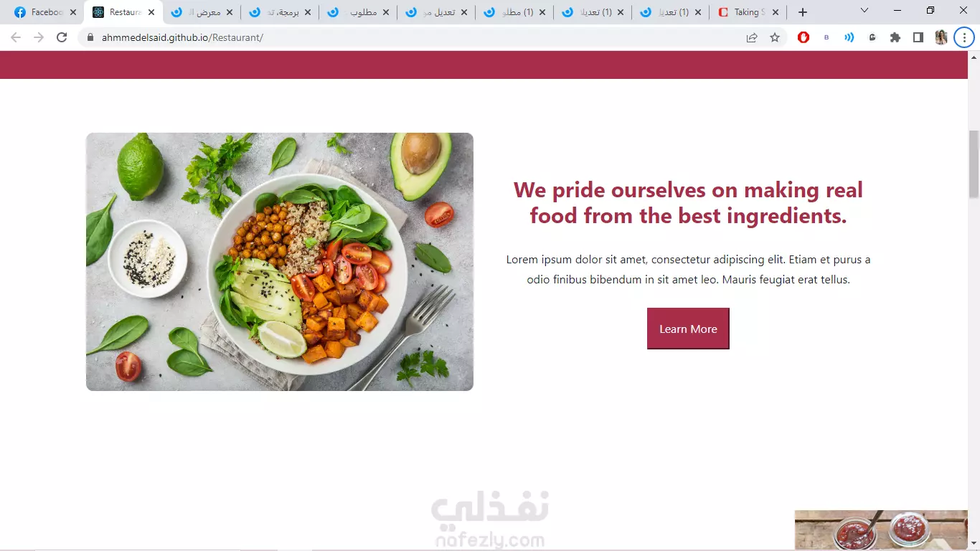Bookmark this page with the star icon
The image size is (980, 551).
point(775,37)
